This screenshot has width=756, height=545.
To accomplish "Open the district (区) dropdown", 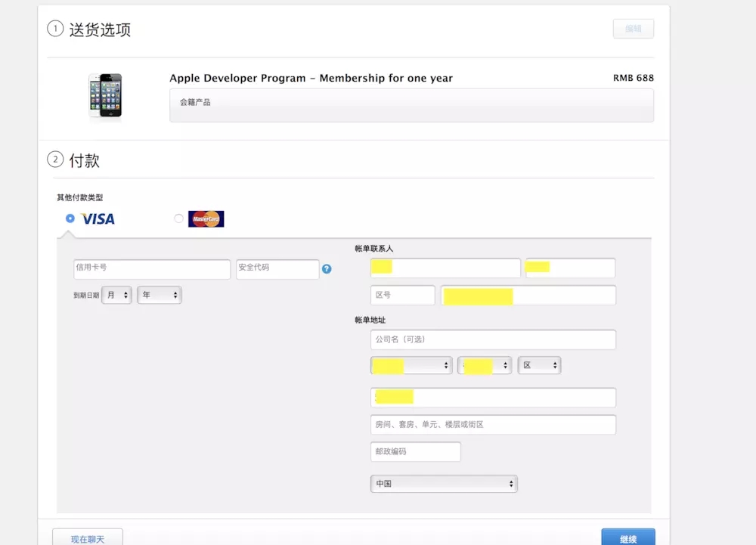I will tap(539, 366).
